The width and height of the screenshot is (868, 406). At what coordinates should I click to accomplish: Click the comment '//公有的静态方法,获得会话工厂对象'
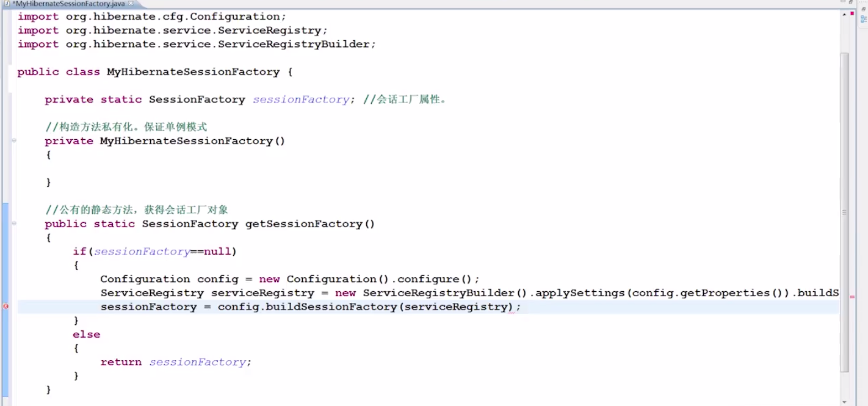click(136, 210)
